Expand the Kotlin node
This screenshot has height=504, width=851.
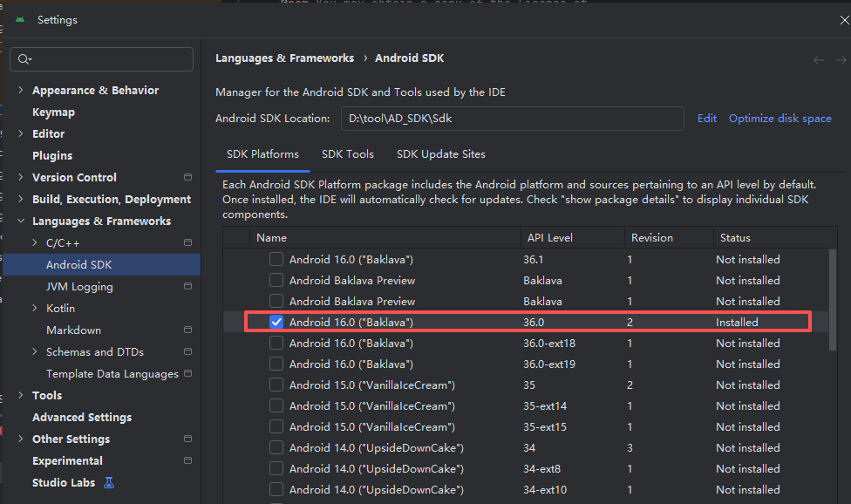35,308
